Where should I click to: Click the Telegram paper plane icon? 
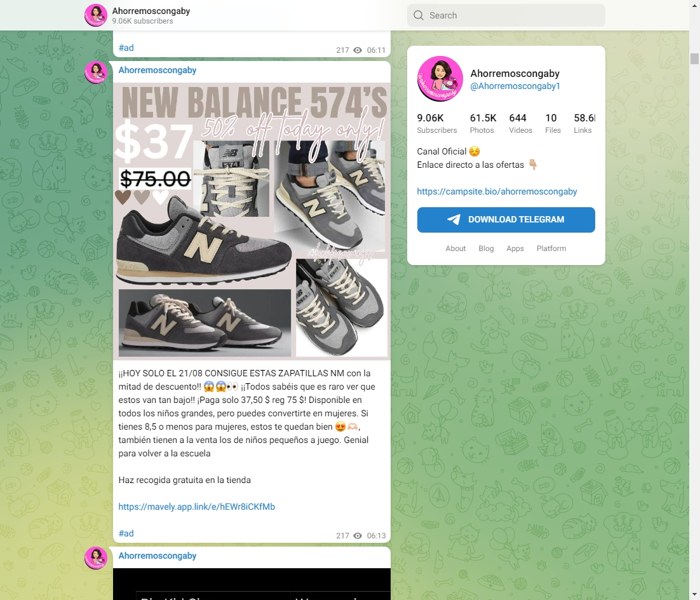click(x=454, y=219)
